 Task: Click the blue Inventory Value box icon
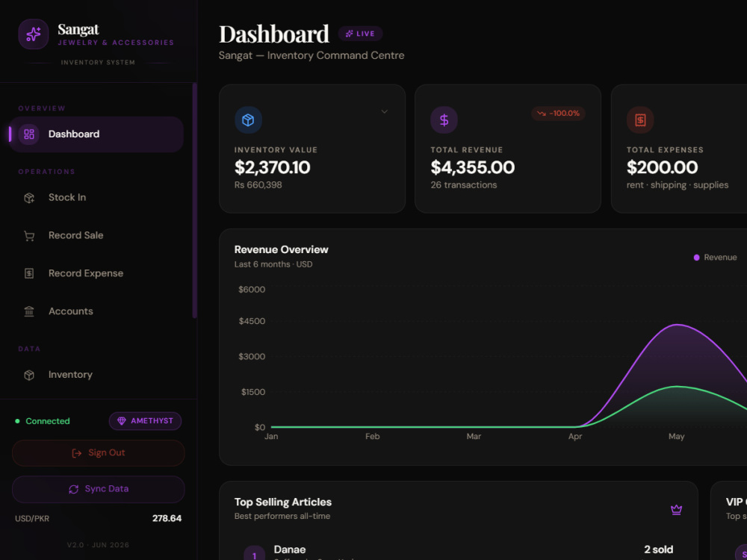coord(248,120)
